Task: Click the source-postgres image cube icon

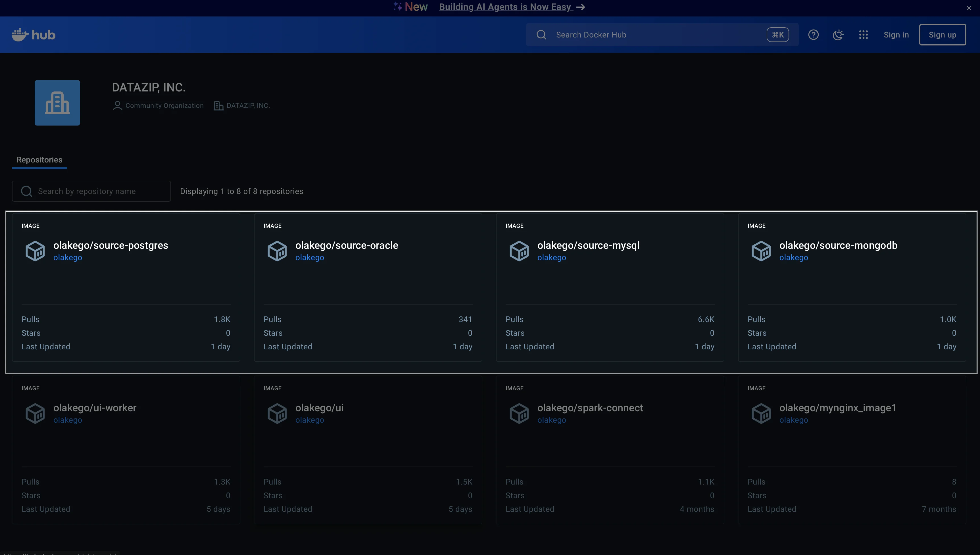Action: coord(35,251)
